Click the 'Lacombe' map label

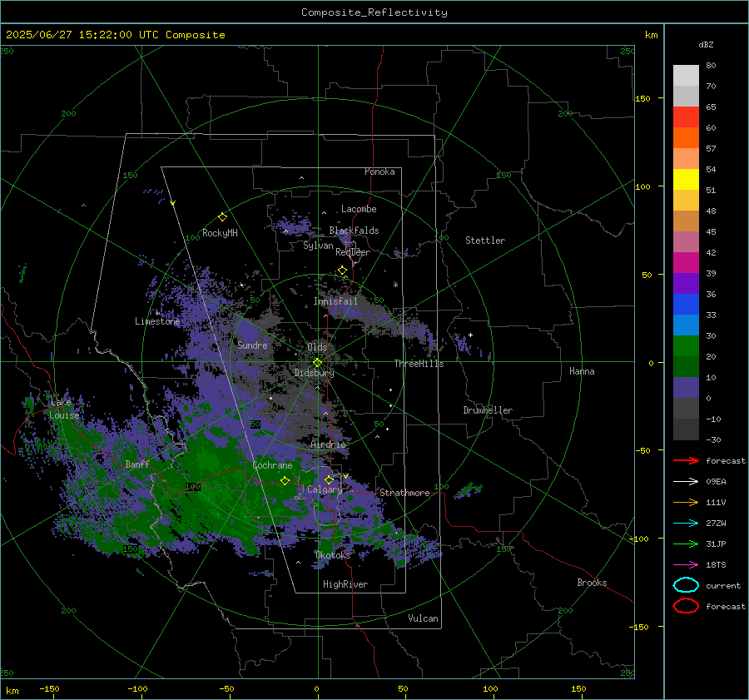pyautogui.click(x=359, y=209)
